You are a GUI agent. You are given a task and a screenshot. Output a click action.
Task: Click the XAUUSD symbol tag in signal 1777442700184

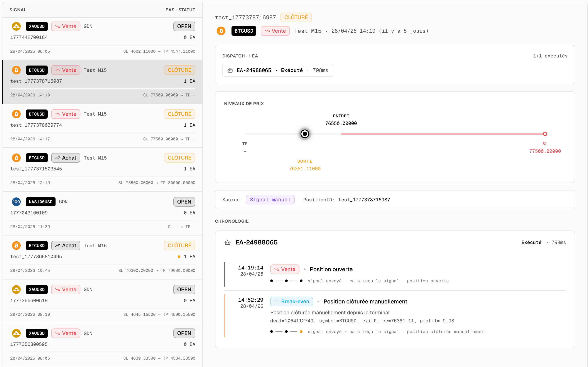[37, 26]
